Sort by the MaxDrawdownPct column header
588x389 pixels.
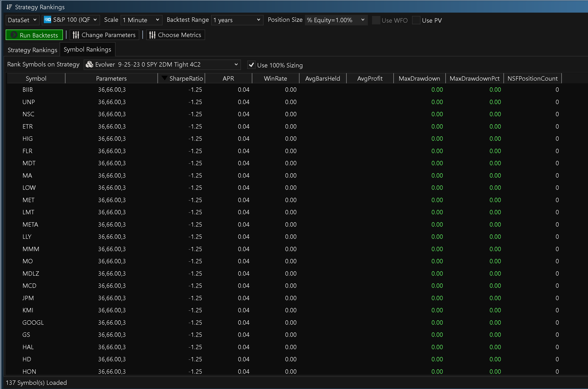coord(474,78)
